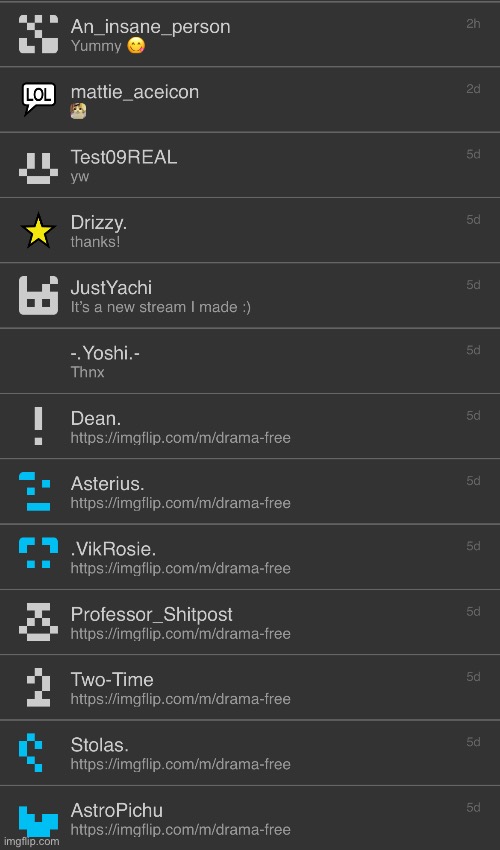Screen dimensions: 500x850
Task: Open the drama-free link from Two-Time
Action: tap(181, 699)
